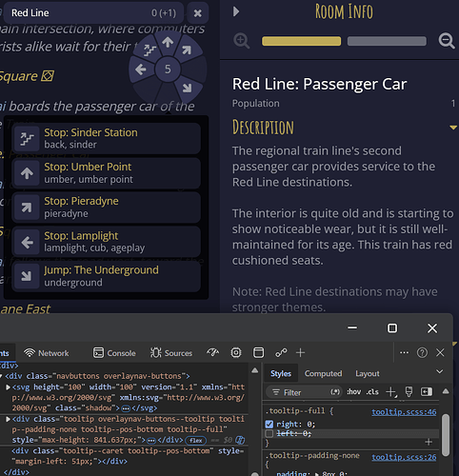Toggle the :hov element state
The image size is (459, 476).
point(354,392)
